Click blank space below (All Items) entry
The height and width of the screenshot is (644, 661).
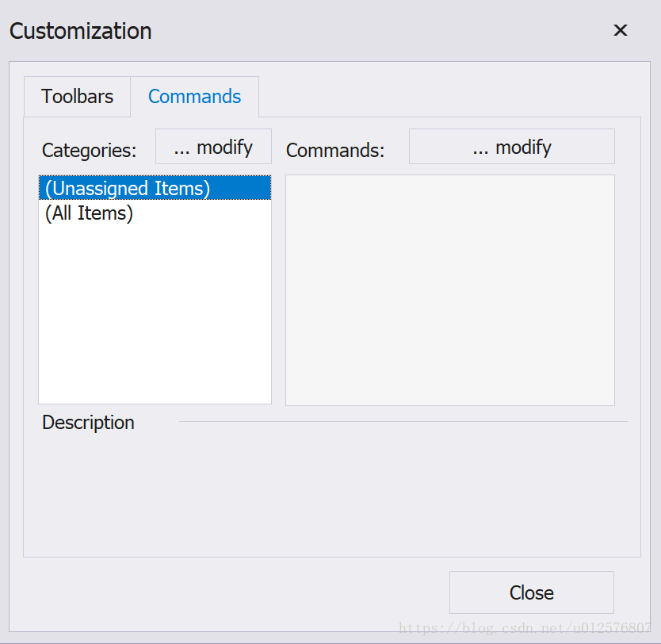(x=155, y=314)
